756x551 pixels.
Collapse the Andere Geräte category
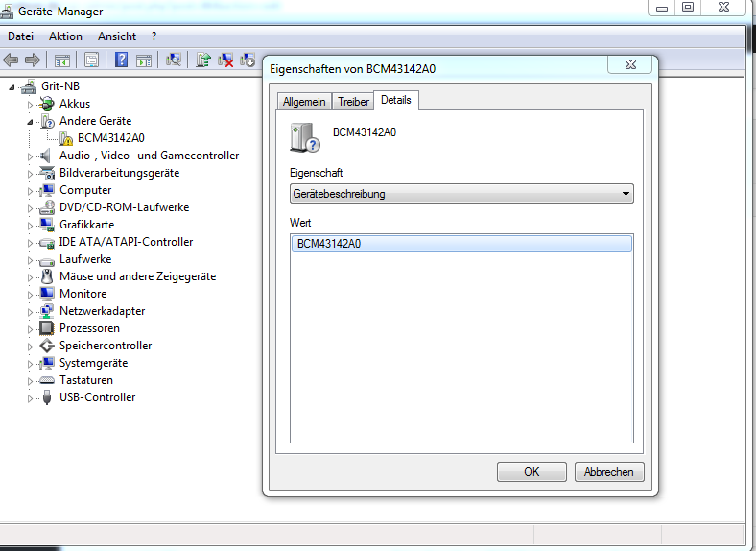(x=30, y=122)
